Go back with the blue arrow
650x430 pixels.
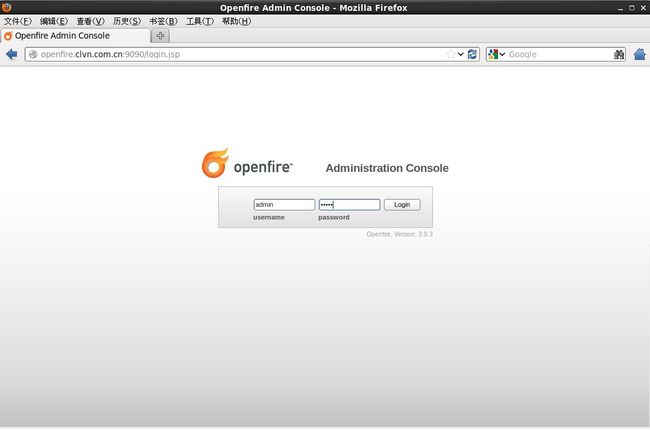12,54
